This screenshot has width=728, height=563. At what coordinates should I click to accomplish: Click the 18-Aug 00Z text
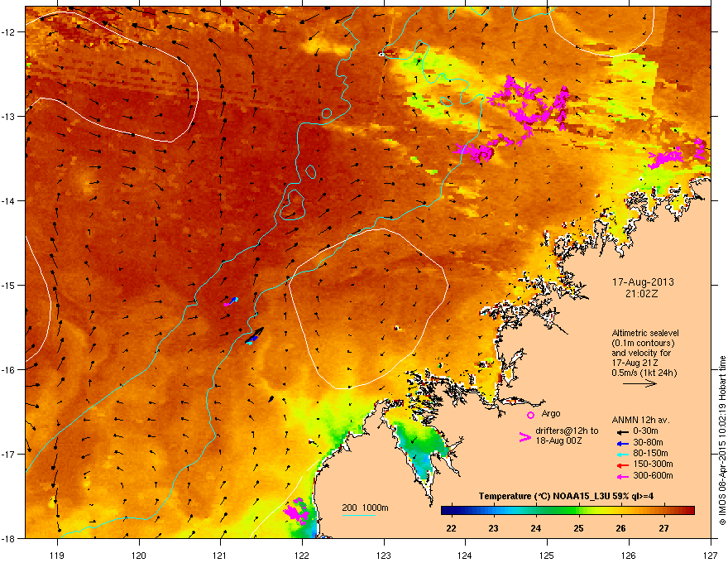point(558,440)
